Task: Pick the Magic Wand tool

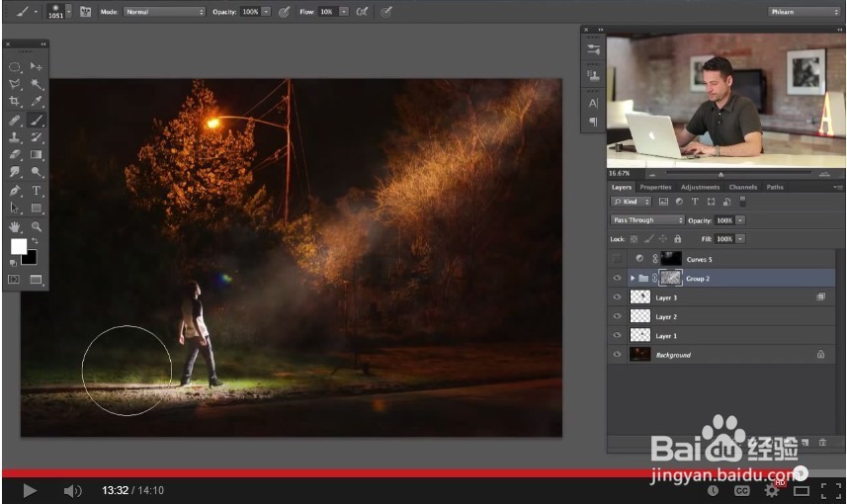Action: click(x=37, y=84)
